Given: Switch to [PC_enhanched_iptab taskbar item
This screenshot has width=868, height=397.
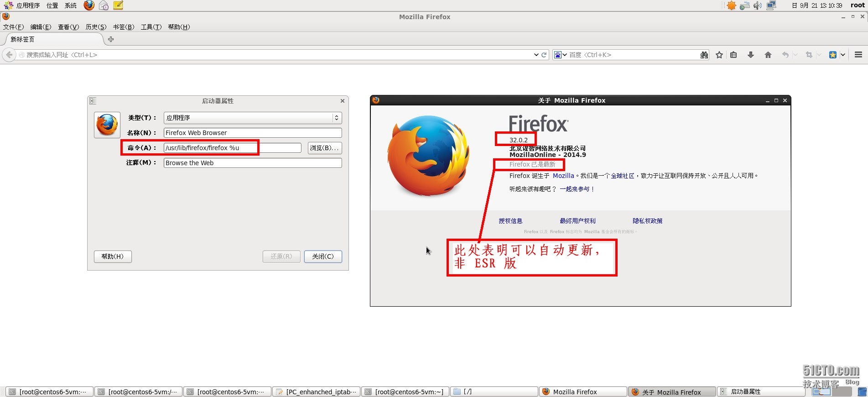Looking at the screenshot, I should tap(317, 392).
